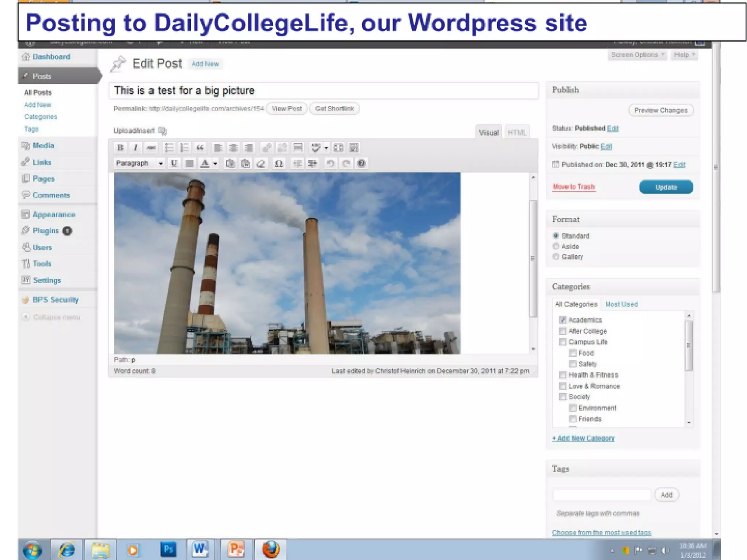Remove link with the unlink icon

click(x=282, y=148)
